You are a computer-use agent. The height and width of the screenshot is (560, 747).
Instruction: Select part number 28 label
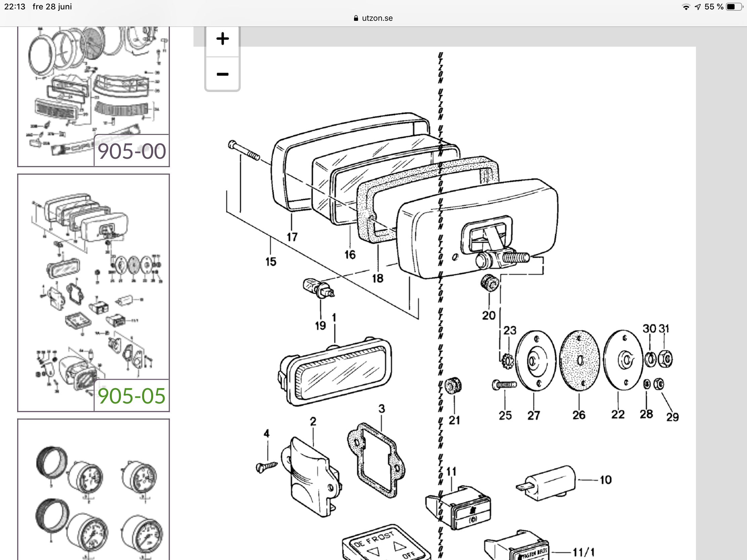[x=646, y=414]
